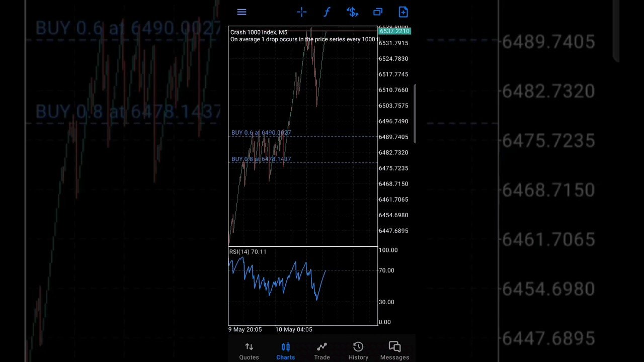644x362 pixels.
Task: Tap the 6510.7660 price scale value
Action: point(393,90)
